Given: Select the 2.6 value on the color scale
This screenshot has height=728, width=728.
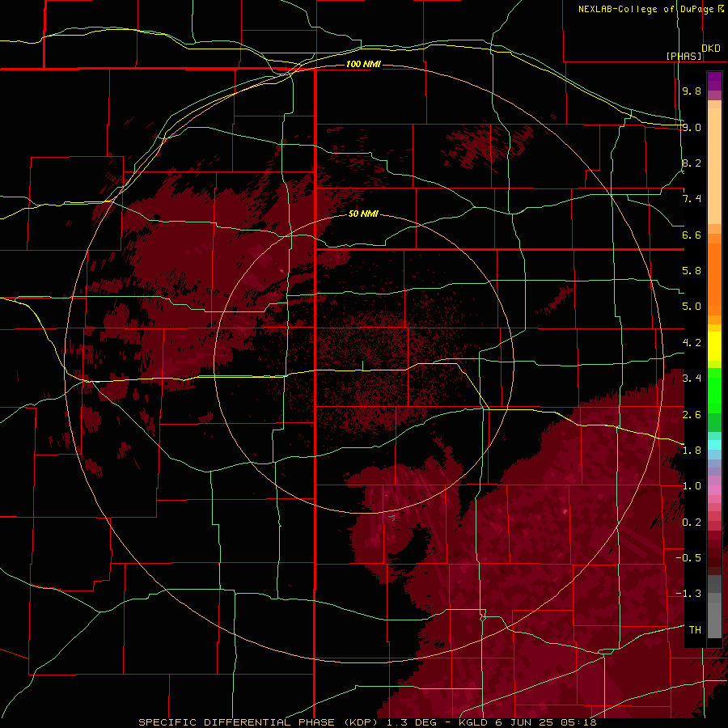Looking at the screenshot, I should pyautogui.click(x=692, y=415).
